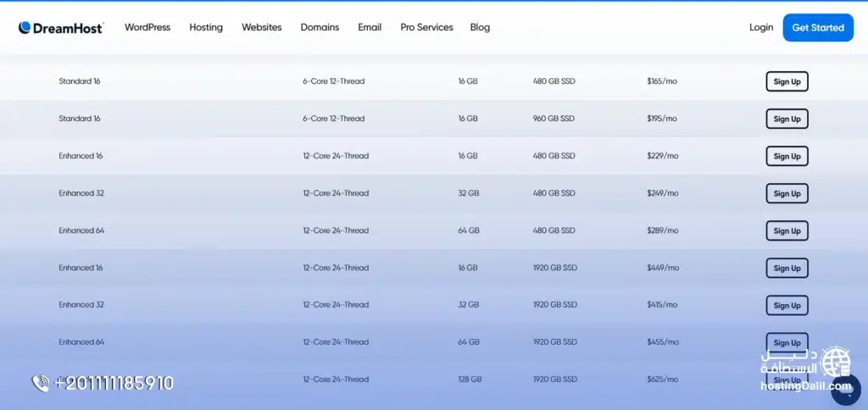Sign up for the $165/mo Standard 16 plan

tap(787, 82)
